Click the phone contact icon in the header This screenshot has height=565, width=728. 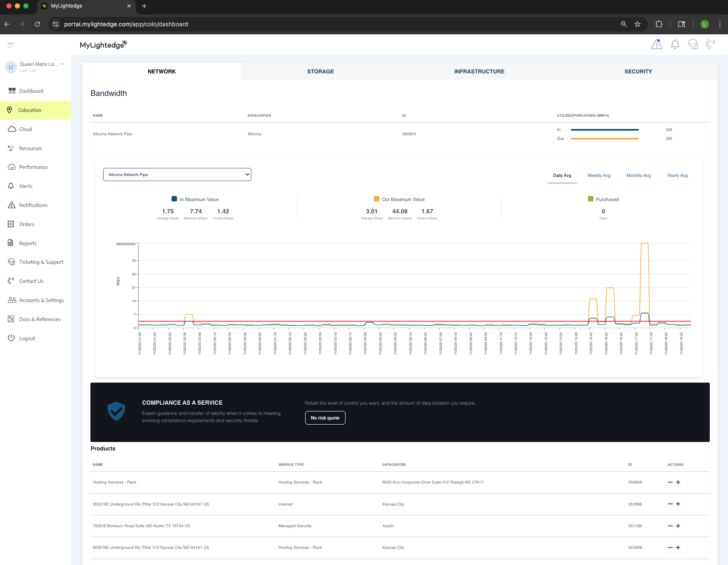click(710, 44)
